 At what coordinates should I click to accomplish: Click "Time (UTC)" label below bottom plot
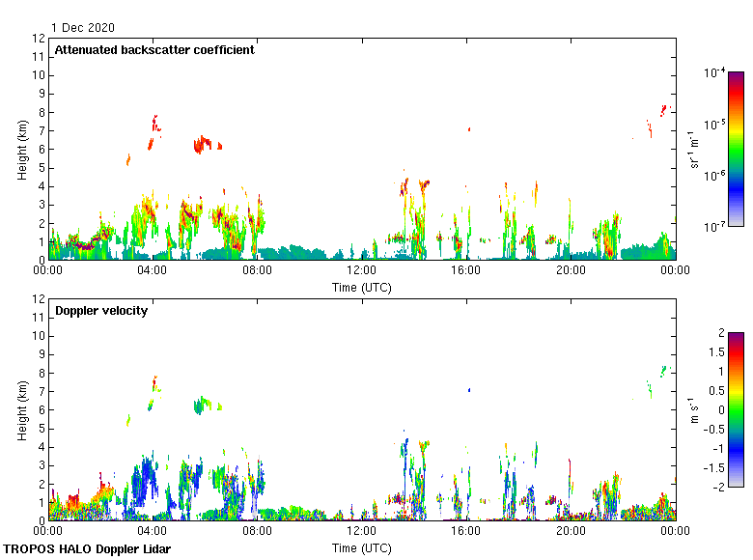point(361,547)
